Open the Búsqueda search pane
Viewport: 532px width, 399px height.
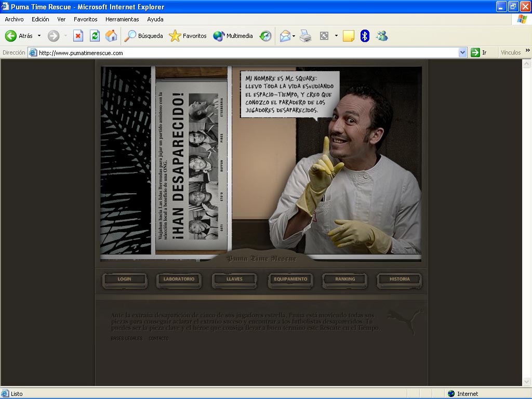pyautogui.click(x=143, y=36)
